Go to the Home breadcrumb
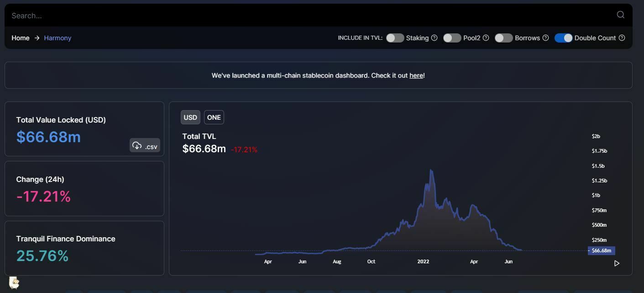 21,38
